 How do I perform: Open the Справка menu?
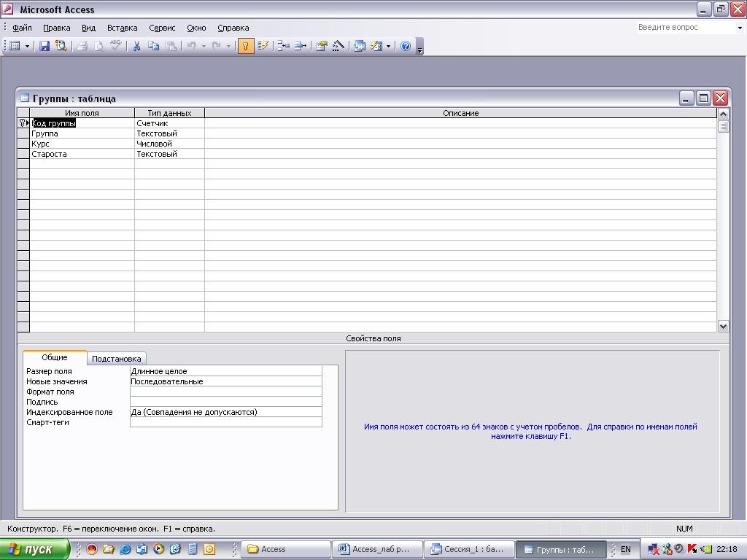point(233,28)
